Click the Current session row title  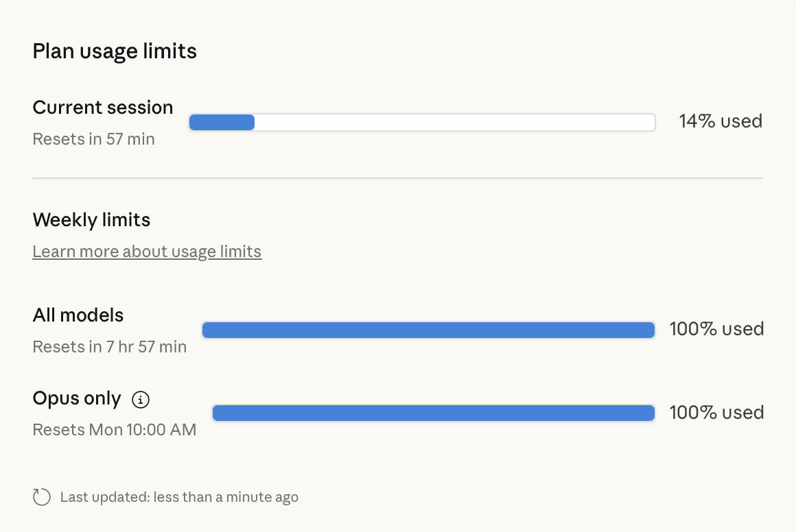point(102,108)
